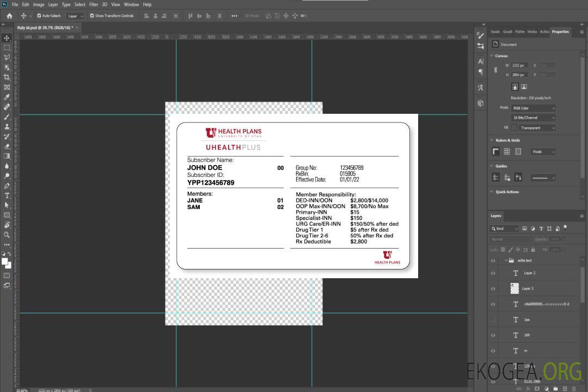Screen dimensions: 588x392
Task: Select the Horizontal Type tool
Action: point(7,195)
